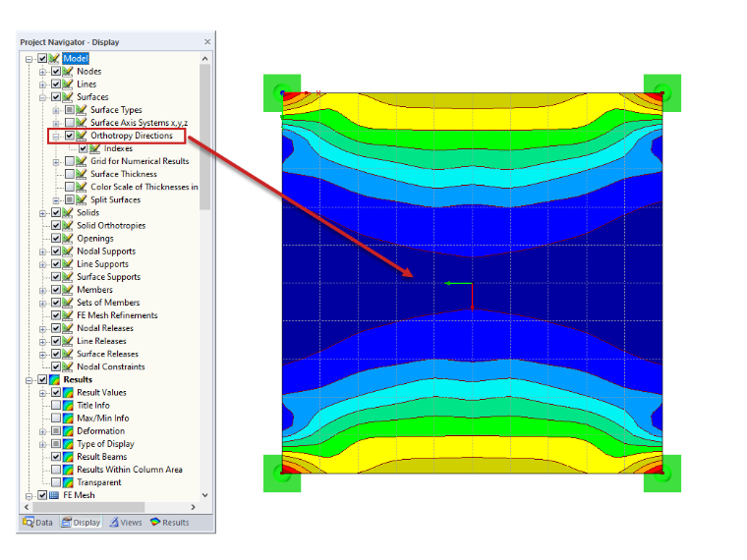Toggle the Solid Orthotropies checkbox
This screenshot has height=560, width=747.
coord(56,226)
